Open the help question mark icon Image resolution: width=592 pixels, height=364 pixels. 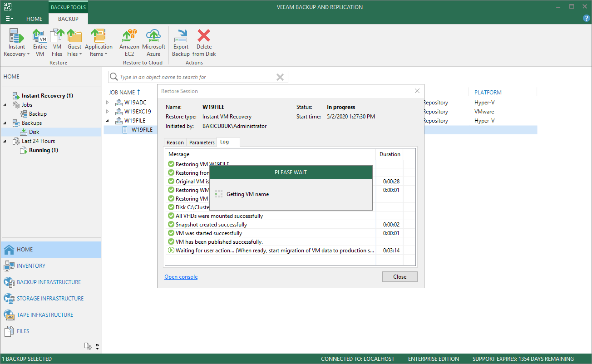click(x=587, y=19)
